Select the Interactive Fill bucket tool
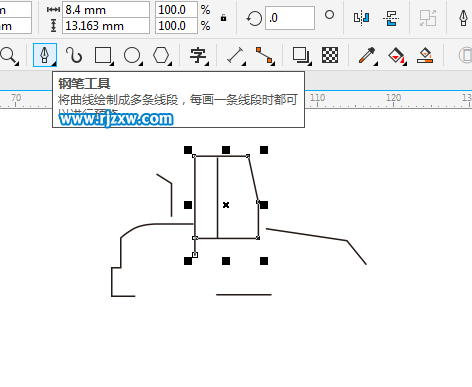Image resolution: width=472 pixels, height=387 pixels. pyautogui.click(x=396, y=55)
